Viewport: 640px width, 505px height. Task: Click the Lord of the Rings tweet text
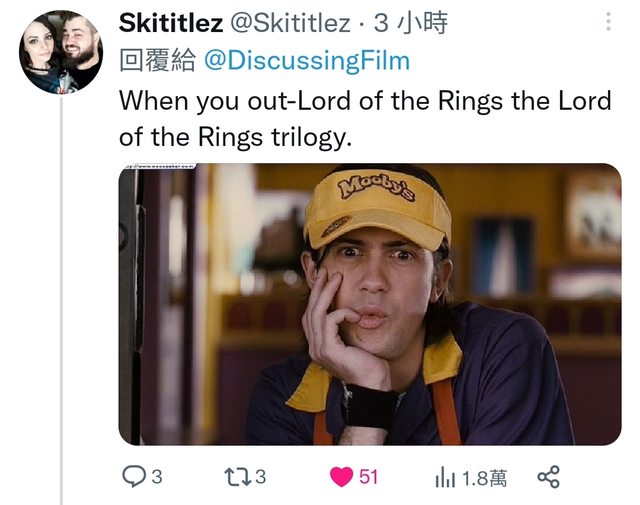[365, 117]
